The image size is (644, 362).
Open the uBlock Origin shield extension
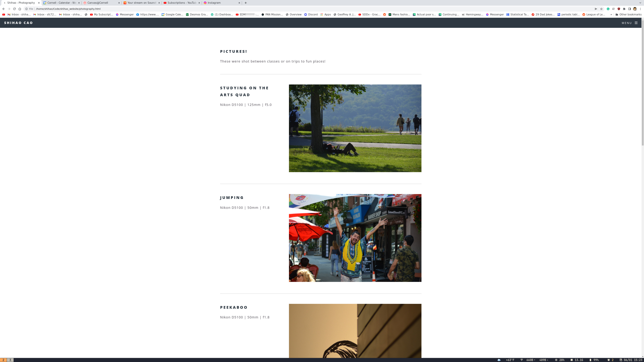tap(619, 9)
